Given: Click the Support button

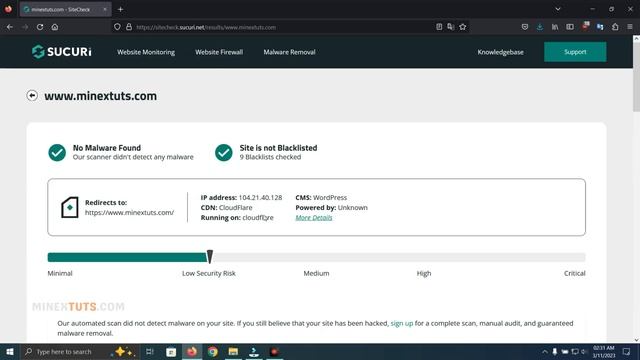Looking at the screenshot, I should coord(575,52).
